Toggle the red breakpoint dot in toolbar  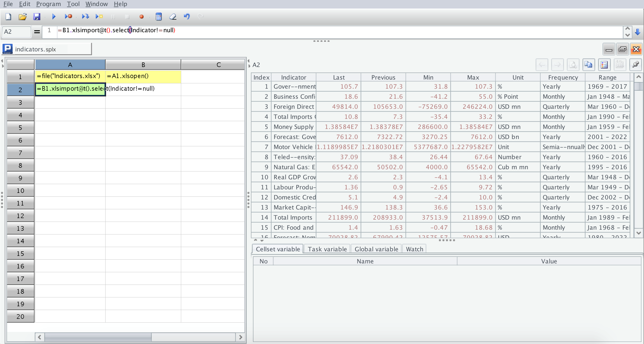(142, 17)
